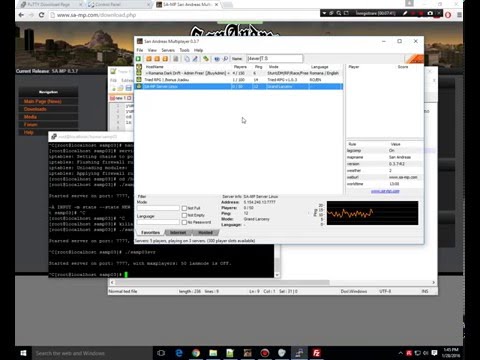Open File Explorer from the taskbar
Screen dimensions: 480x360
(213, 353)
